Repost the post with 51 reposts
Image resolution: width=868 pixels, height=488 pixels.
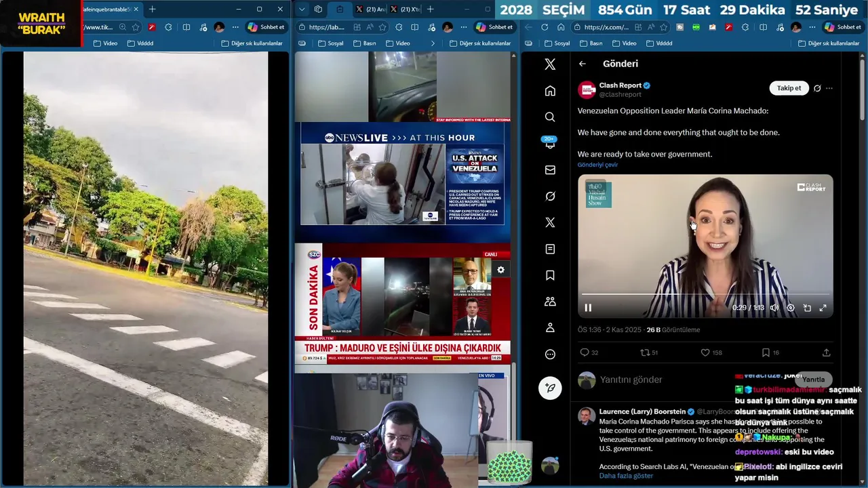point(645,352)
